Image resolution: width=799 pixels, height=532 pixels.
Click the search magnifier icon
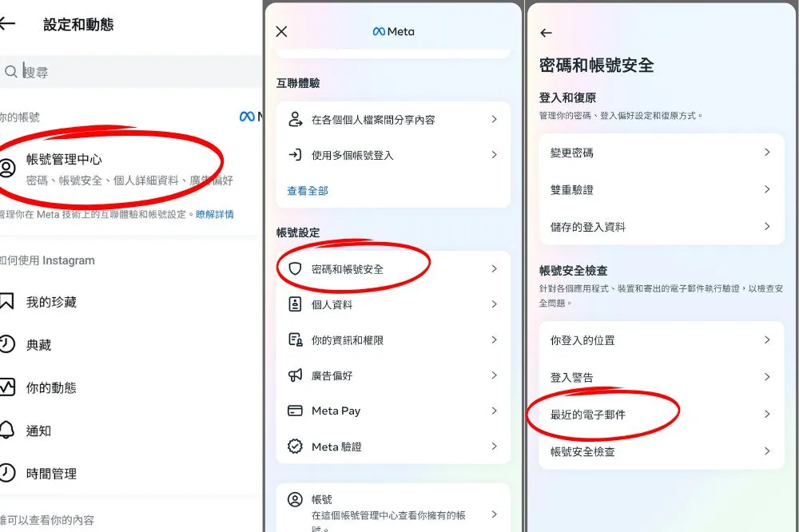tap(10, 71)
